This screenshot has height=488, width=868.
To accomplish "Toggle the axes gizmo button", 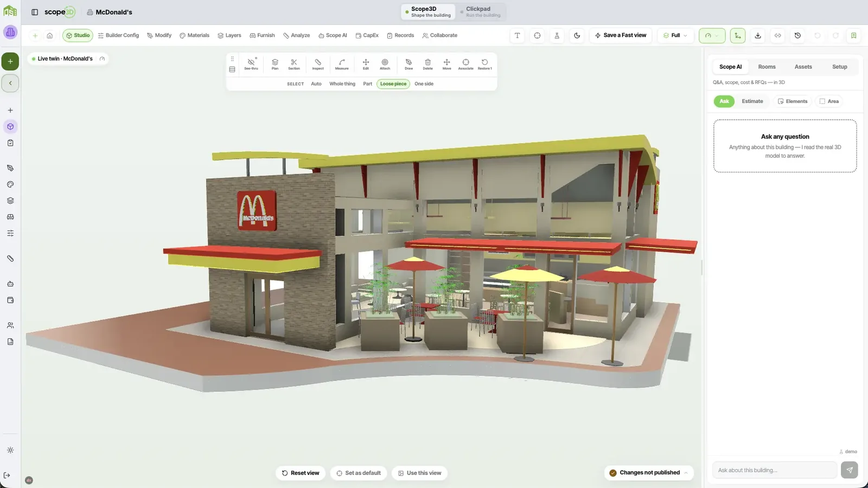I will coord(737,35).
